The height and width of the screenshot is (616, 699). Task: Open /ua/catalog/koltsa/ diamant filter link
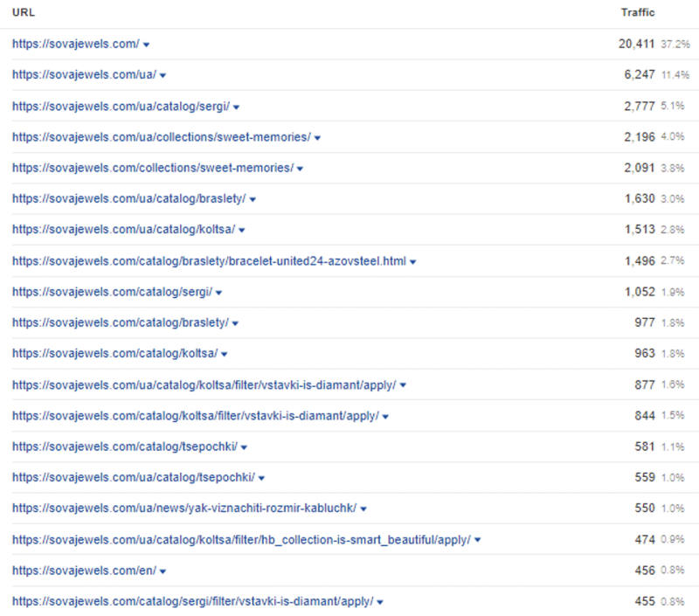[204, 384]
